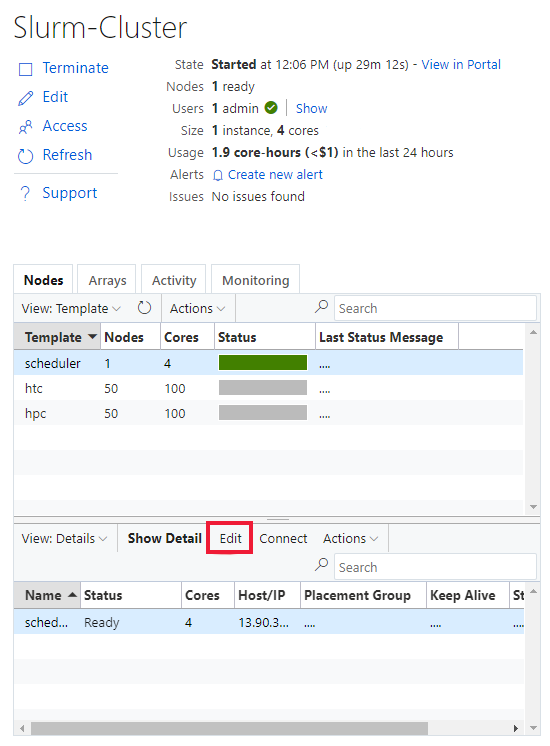The width and height of the screenshot is (550, 746).
Task: Click lower Status column header
Action: pos(131,595)
